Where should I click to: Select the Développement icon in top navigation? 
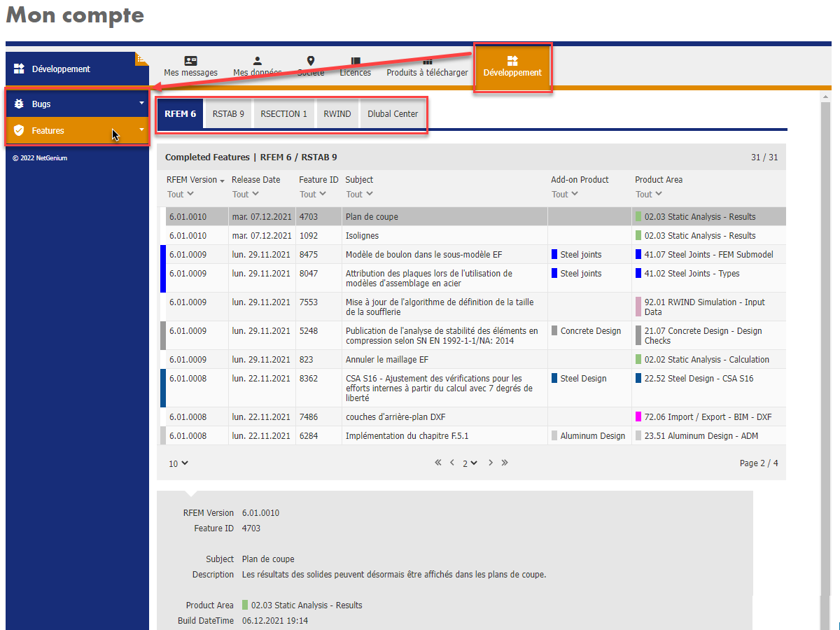tap(512, 62)
